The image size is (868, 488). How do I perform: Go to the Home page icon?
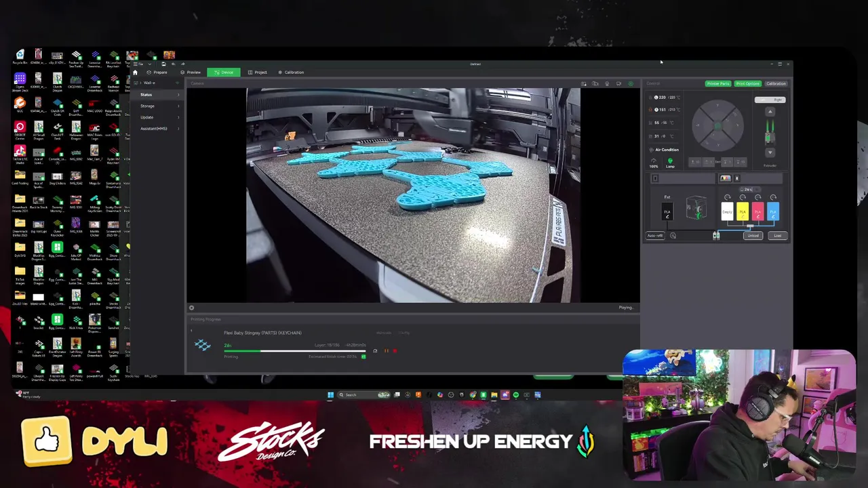point(135,73)
